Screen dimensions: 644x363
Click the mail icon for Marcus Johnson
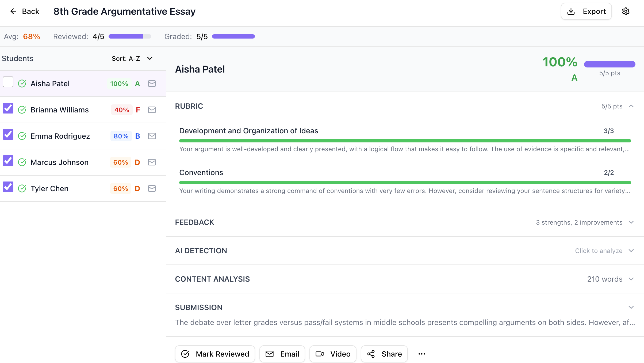tap(152, 162)
